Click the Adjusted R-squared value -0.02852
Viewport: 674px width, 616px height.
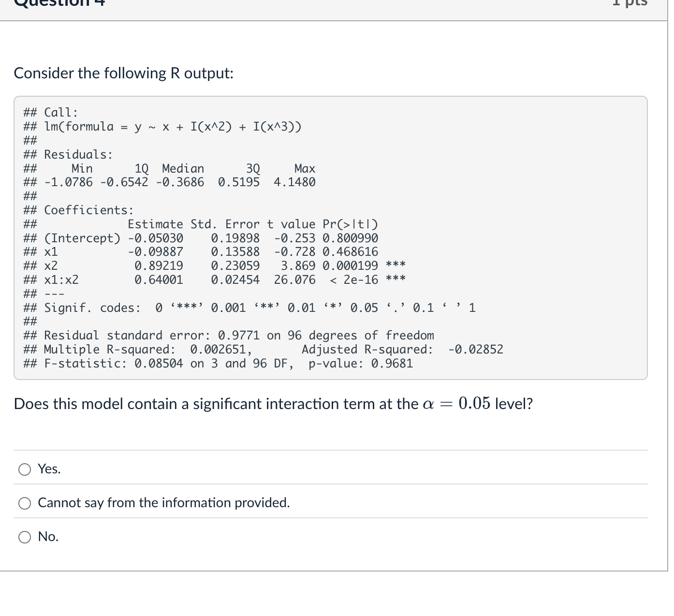476,350
